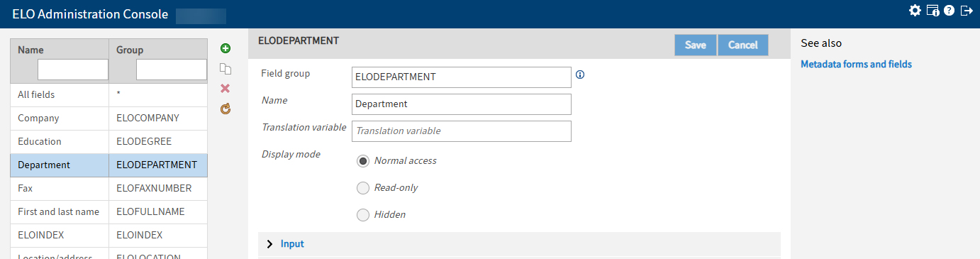Select Hidden display mode
Screen dimensions: 980x259
(x=363, y=214)
